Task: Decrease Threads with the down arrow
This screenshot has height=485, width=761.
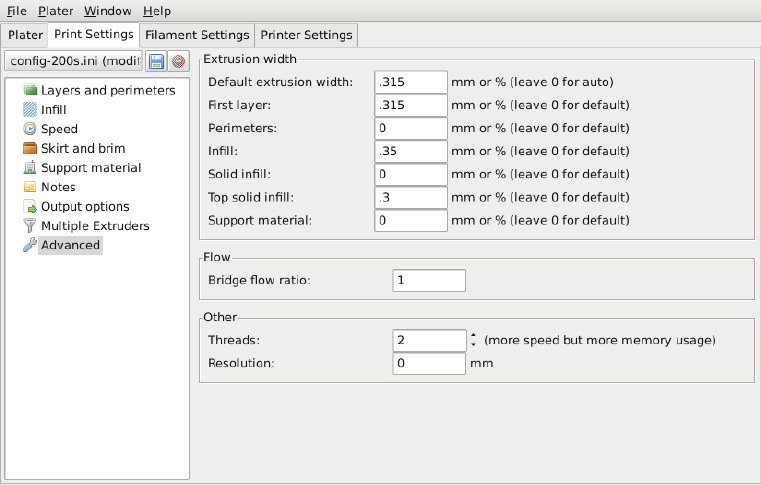Action: 473,345
